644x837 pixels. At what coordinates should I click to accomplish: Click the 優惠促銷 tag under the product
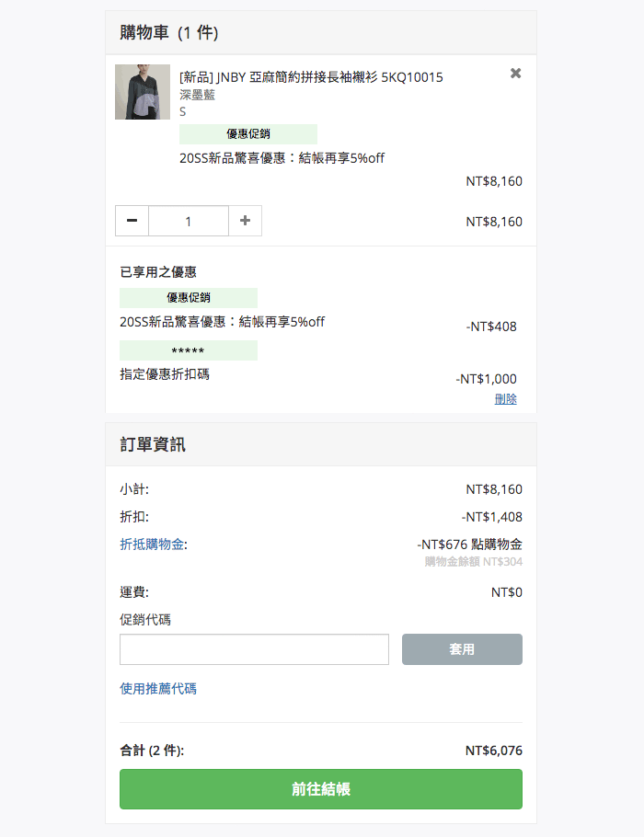click(248, 134)
